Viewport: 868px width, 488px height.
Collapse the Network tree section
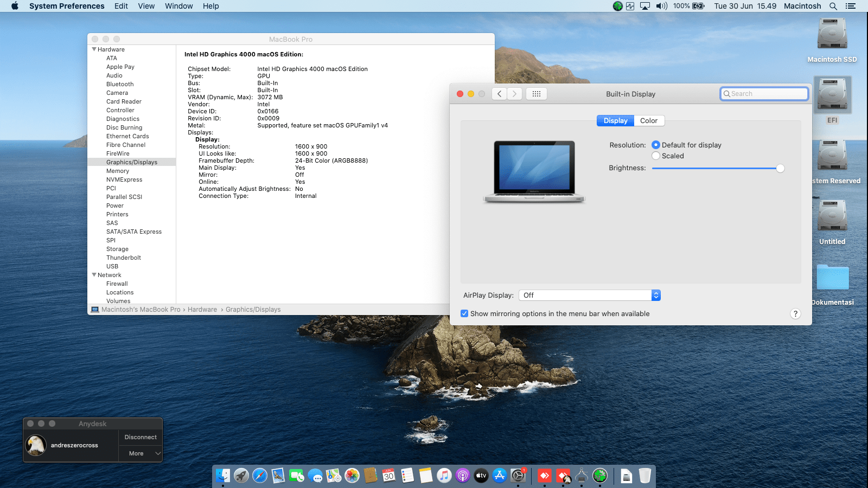pyautogui.click(x=94, y=275)
